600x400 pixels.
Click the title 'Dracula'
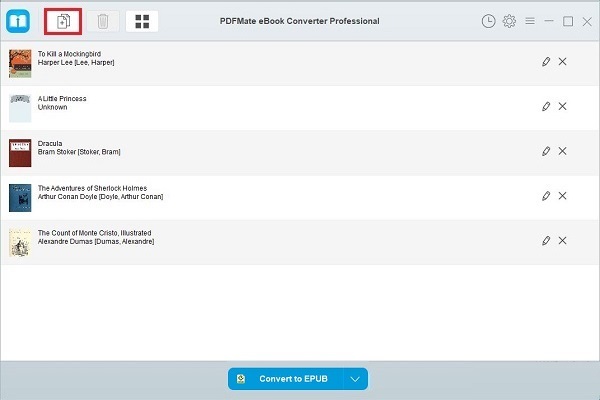coord(50,144)
